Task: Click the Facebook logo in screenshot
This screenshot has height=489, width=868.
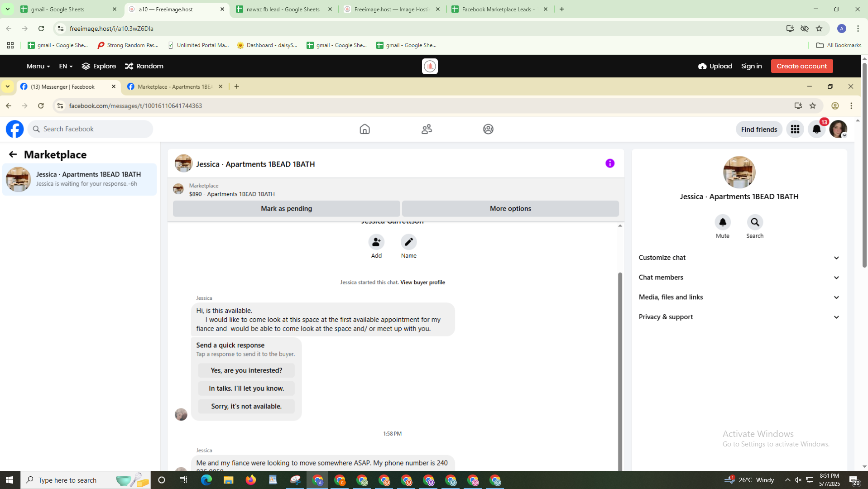Action: (x=14, y=129)
